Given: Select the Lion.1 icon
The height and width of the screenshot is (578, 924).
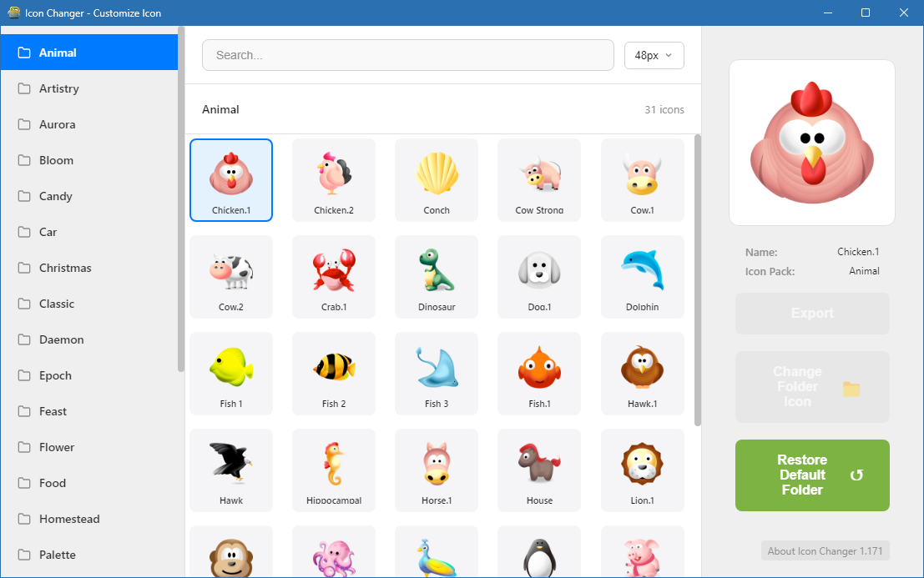Looking at the screenshot, I should click(x=643, y=470).
